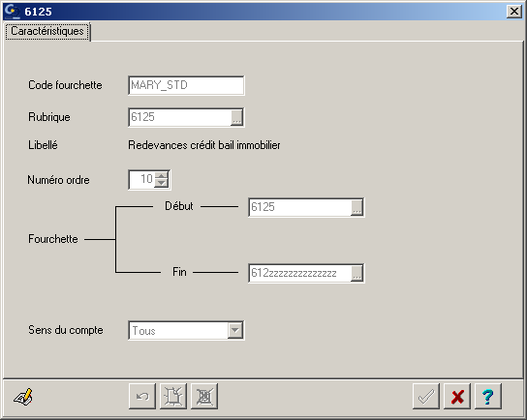
Task: Open the Caractéristiques tab
Action: tap(47, 32)
